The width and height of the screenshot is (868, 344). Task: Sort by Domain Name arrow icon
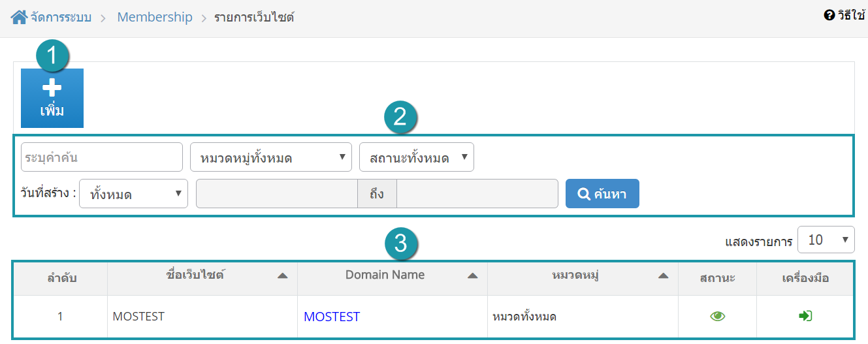(472, 276)
